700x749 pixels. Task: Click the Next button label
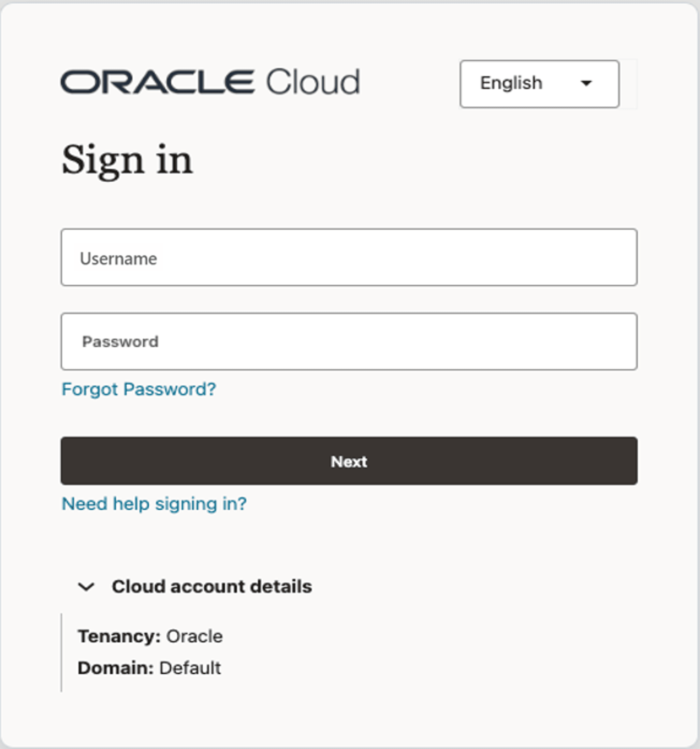pos(349,461)
